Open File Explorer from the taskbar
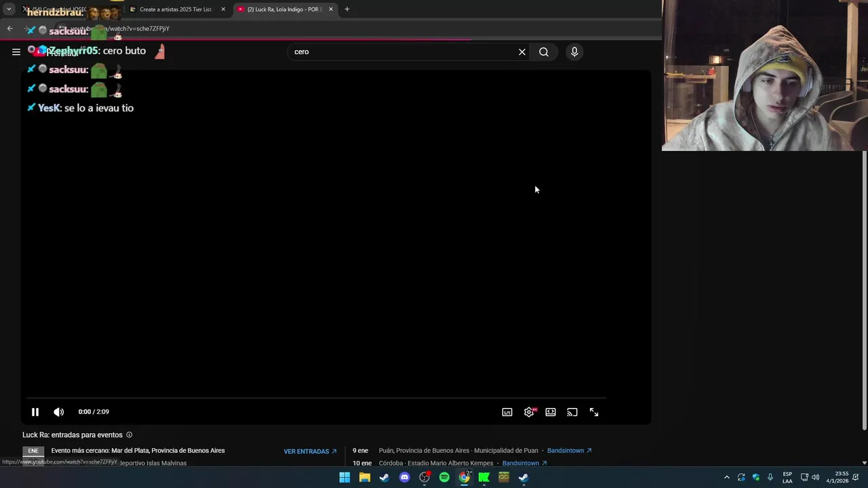This screenshot has width=868, height=488. (x=365, y=477)
